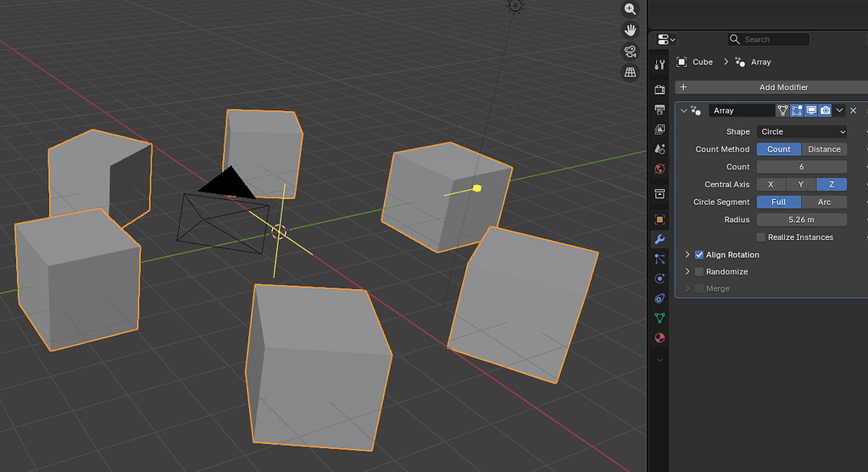Open the properties editor type dropdown
Viewport: 868px width, 472px height.
665,39
